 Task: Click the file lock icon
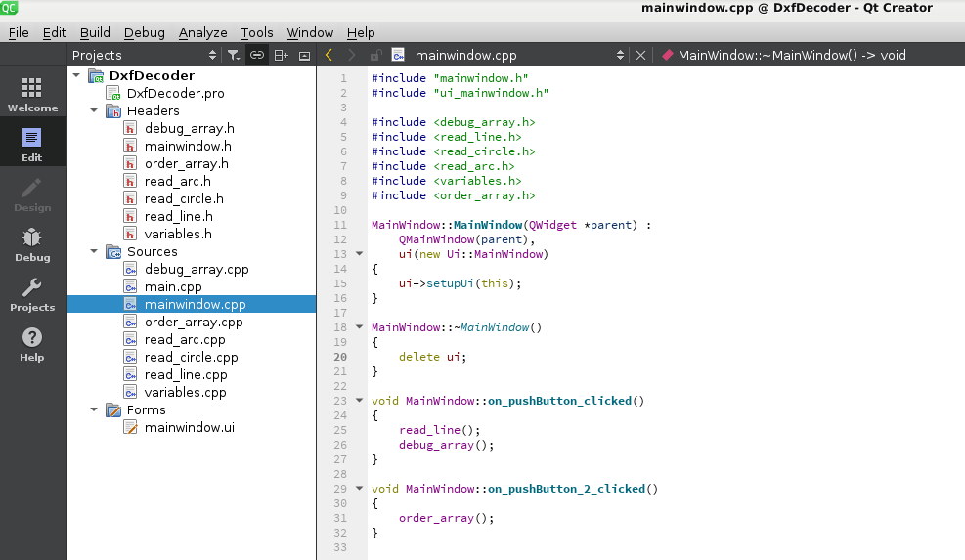(374, 56)
